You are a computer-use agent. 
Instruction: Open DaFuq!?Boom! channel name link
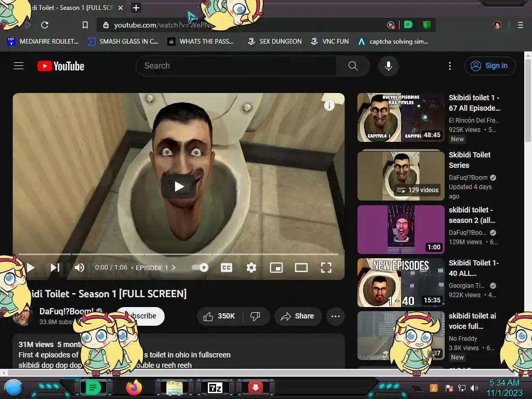pyautogui.click(x=66, y=311)
